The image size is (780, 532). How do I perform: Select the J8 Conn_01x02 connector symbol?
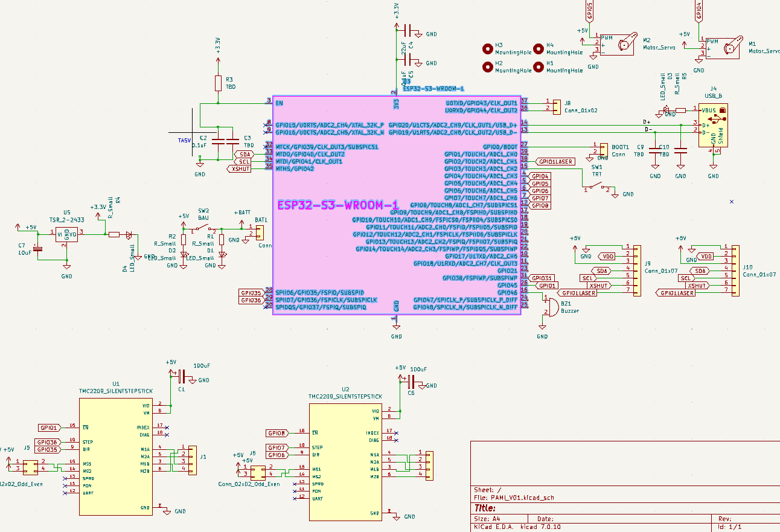556,106
